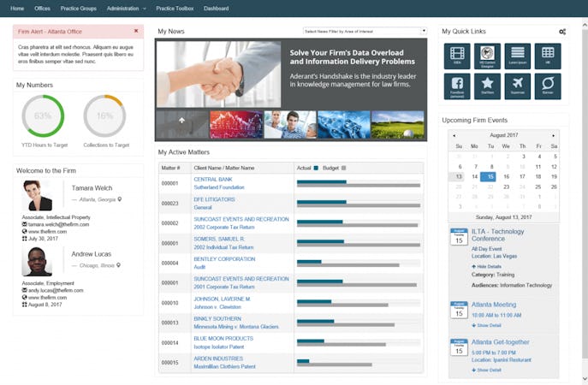Open the airplane quick link tile

[518, 86]
